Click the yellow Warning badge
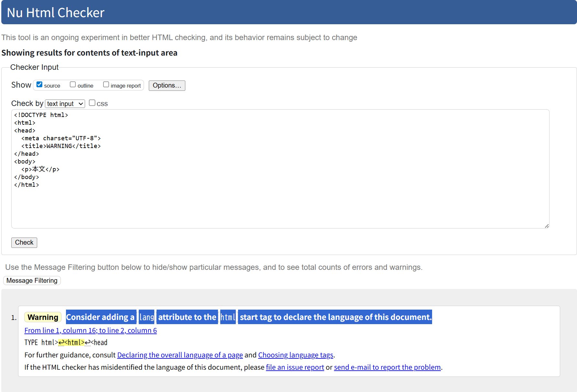Image resolution: width=577 pixels, height=392 pixels. click(43, 317)
